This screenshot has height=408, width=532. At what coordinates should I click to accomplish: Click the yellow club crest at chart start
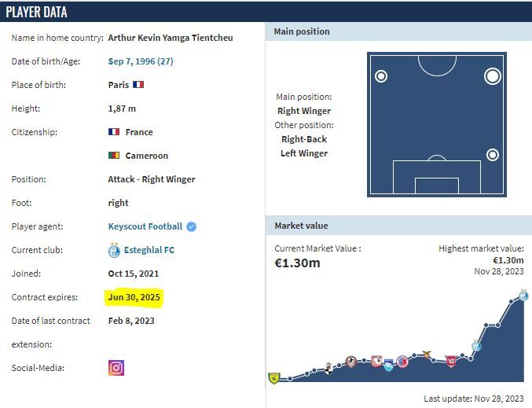(274, 378)
